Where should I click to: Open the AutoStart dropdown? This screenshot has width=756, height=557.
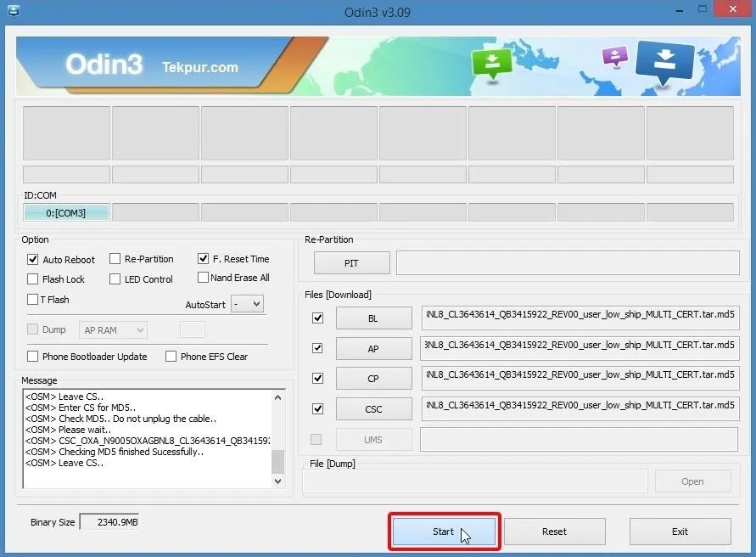pyautogui.click(x=248, y=304)
